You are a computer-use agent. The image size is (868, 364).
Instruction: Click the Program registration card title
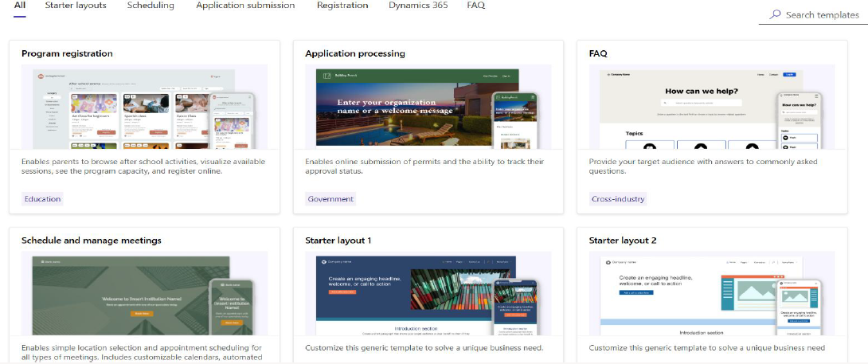(x=67, y=53)
